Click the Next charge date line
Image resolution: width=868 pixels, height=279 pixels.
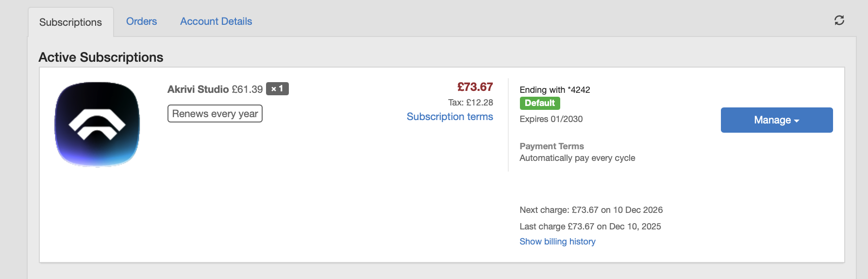point(591,210)
